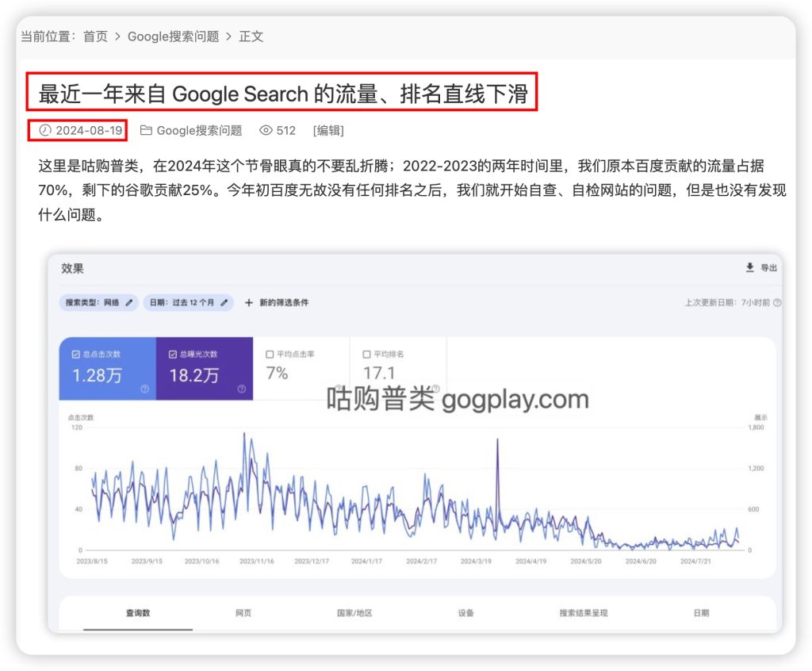Viewport: 812px width, 671px height.
Task: Toggle the 总点击次数 checkbox
Action: pyautogui.click(x=75, y=355)
